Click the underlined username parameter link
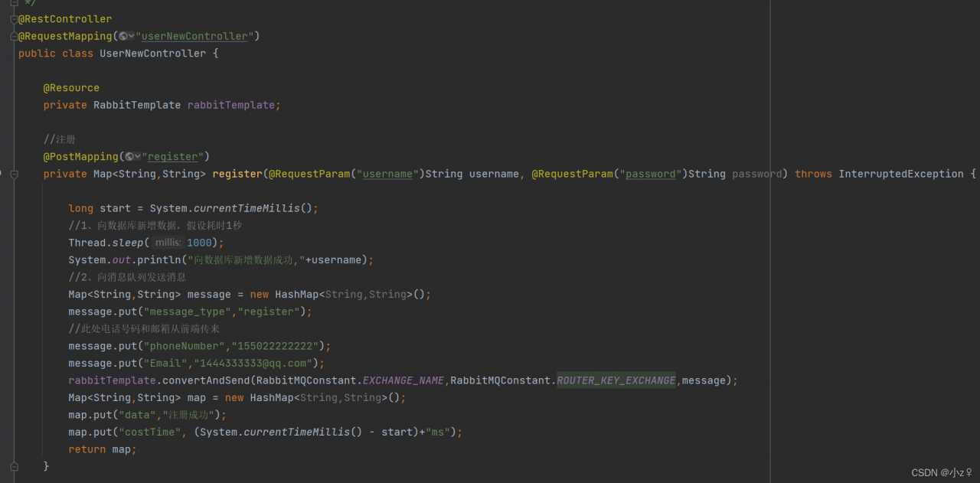 point(387,174)
